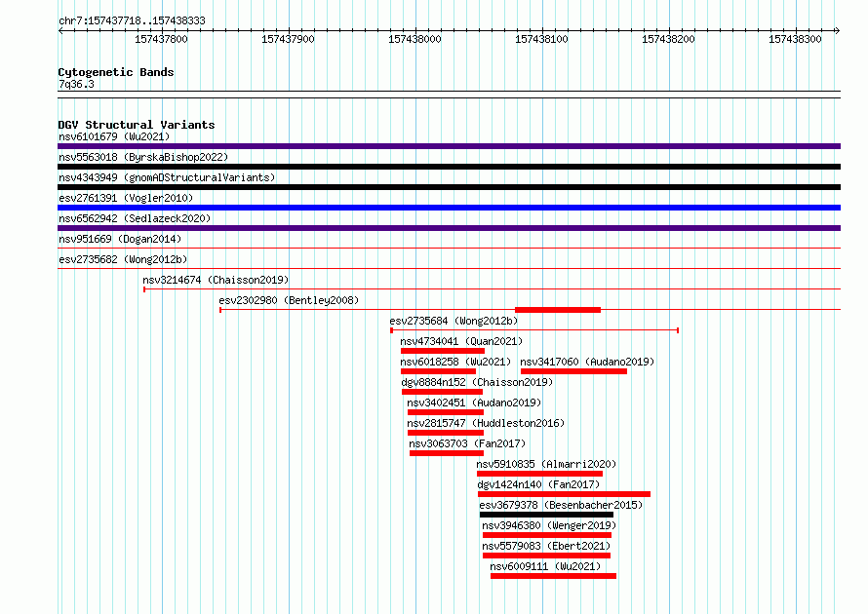Select the nsv5563018 black variant bar
The image size is (868, 614).
(x=449, y=167)
